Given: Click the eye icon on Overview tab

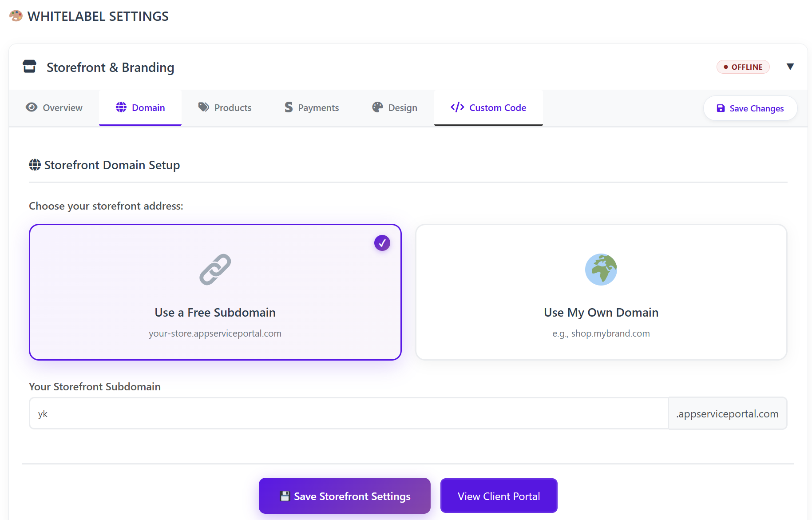Looking at the screenshot, I should 32,107.
